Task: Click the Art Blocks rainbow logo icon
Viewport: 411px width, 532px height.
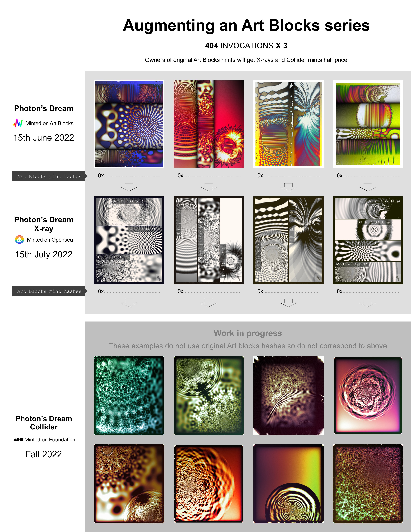Action: [18, 123]
